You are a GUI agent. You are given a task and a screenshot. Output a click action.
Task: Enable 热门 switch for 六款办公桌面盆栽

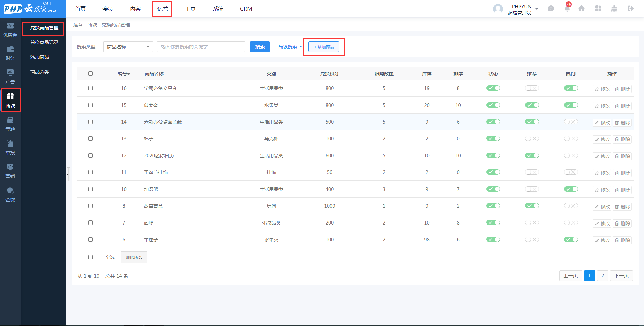571,122
